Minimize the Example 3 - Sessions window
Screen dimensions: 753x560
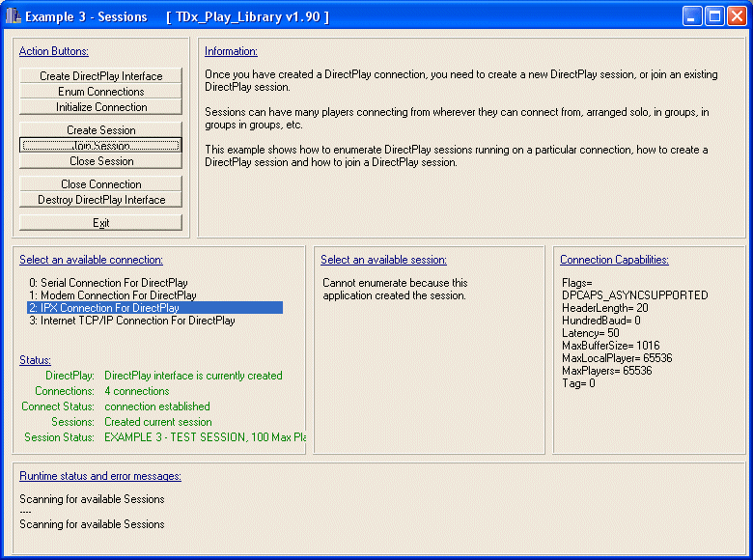click(691, 16)
